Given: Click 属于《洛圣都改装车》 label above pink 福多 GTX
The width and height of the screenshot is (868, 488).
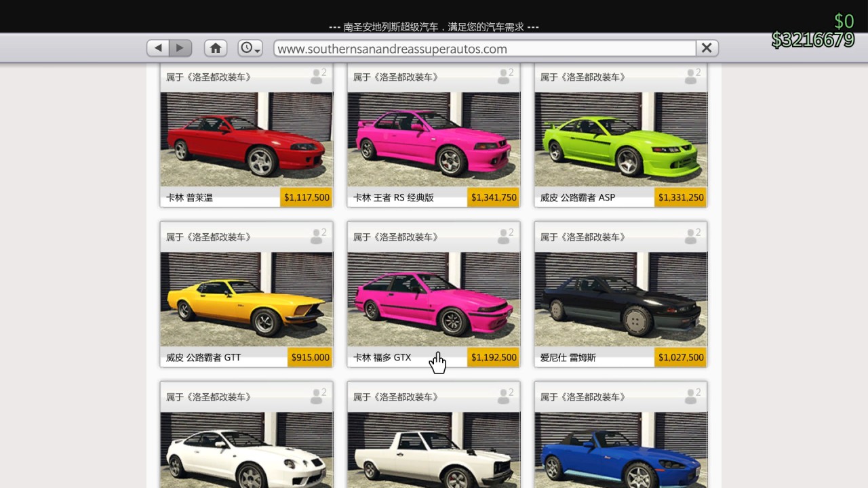Looking at the screenshot, I should pos(396,237).
